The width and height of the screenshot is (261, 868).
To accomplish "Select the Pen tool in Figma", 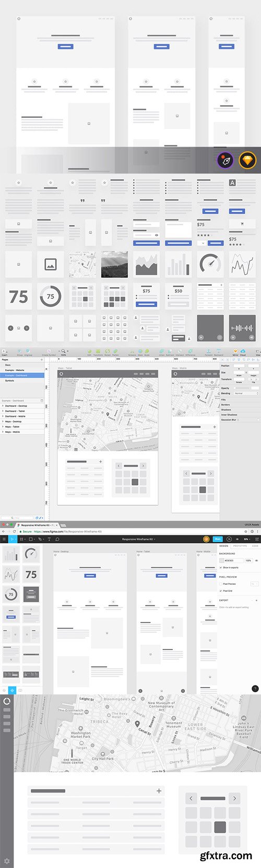I will [40, 539].
